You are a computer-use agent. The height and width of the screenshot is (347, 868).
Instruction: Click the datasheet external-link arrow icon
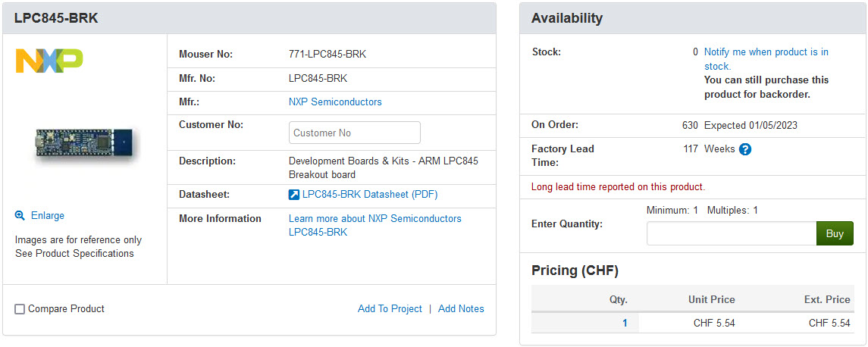(x=294, y=195)
